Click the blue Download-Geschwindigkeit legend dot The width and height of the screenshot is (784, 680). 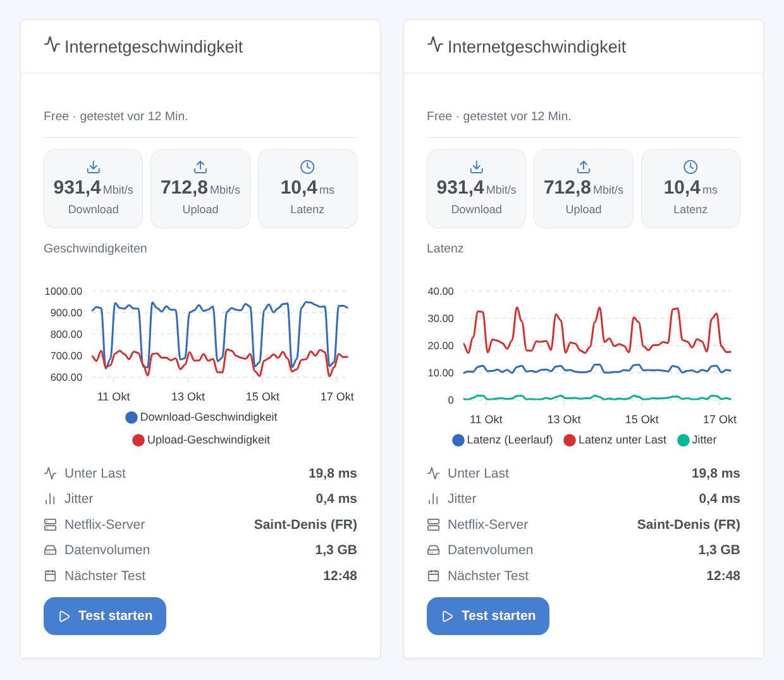point(132,417)
